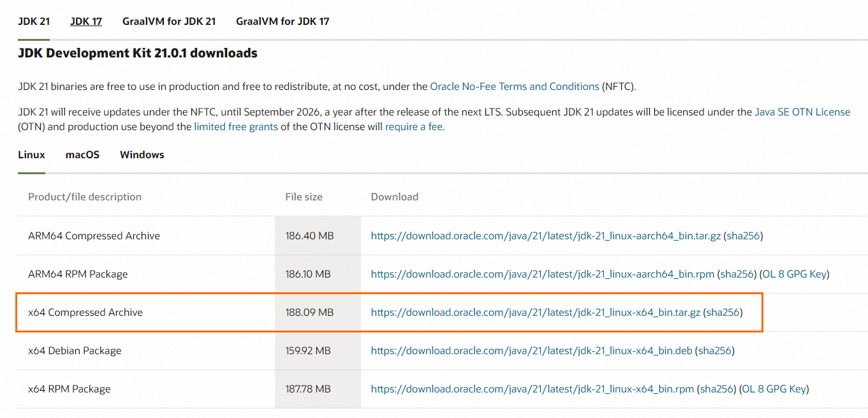The width and height of the screenshot is (868, 418).
Task: Click the 159.92 MB file size
Action: (308, 350)
